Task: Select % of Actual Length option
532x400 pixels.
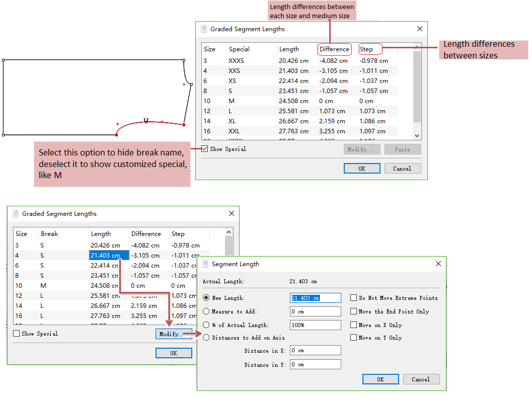Action: pos(206,325)
